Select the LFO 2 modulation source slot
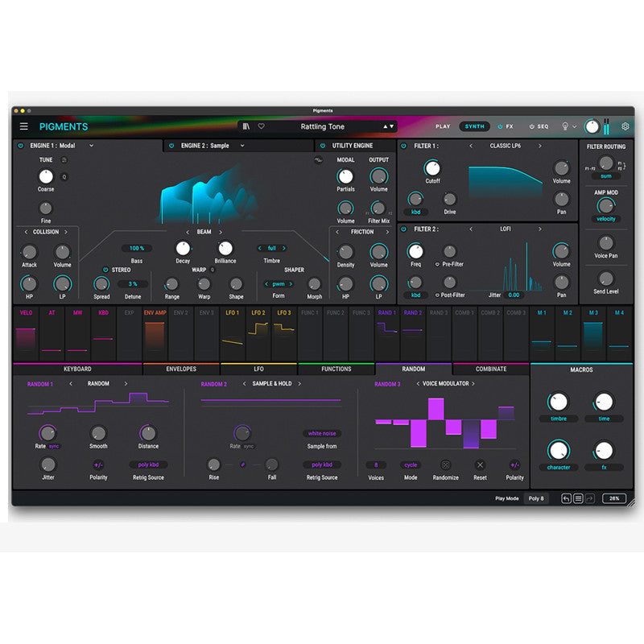Viewport: 644px width, 644px height. [258, 333]
